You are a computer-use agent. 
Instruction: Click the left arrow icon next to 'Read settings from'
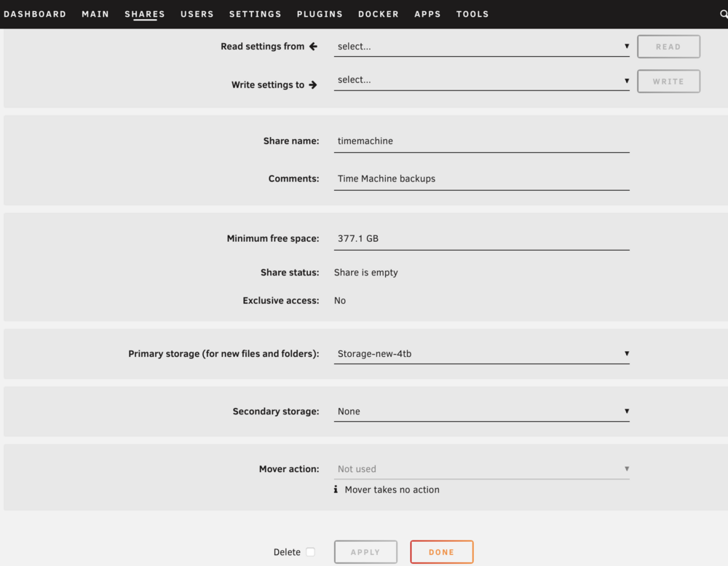[x=313, y=46]
